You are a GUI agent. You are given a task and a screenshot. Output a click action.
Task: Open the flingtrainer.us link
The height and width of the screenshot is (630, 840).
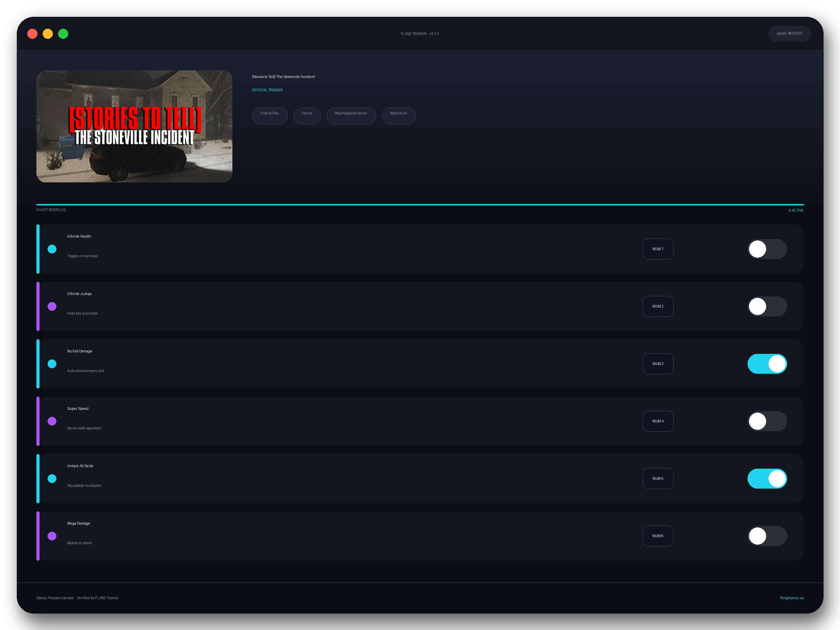click(791, 598)
